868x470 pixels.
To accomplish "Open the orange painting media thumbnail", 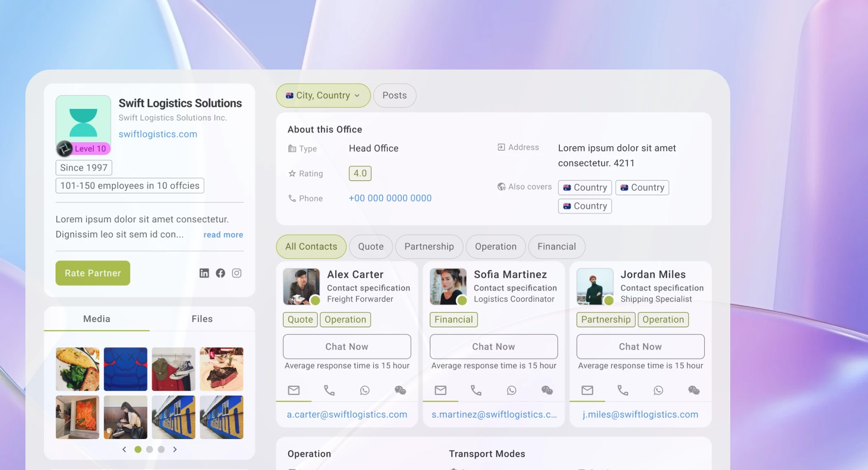I will 78,417.
